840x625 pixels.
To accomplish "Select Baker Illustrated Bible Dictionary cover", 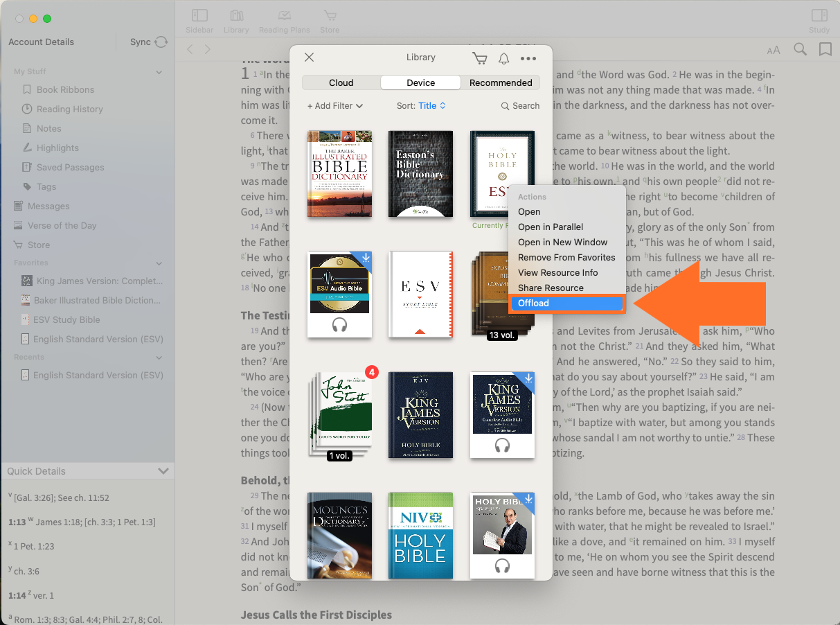I will click(339, 174).
